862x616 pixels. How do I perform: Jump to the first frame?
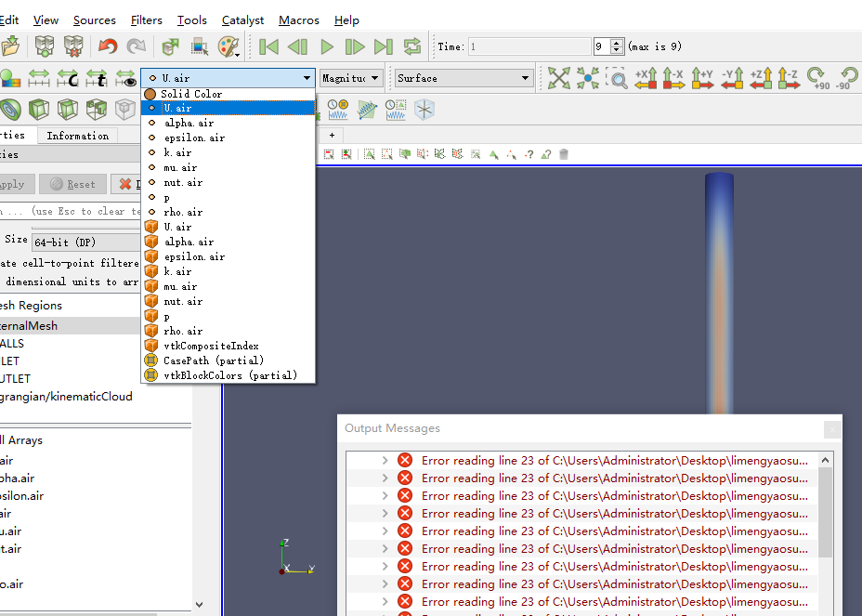click(269, 46)
